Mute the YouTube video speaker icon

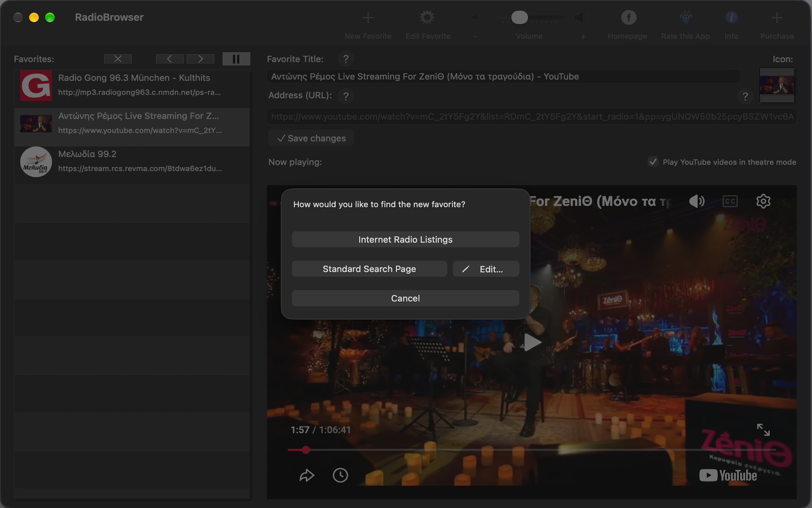697,201
